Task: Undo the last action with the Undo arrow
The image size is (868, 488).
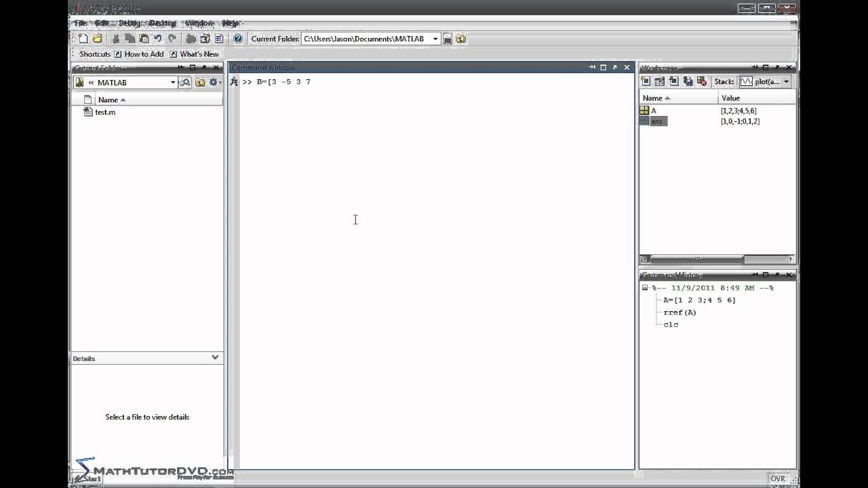Action: pyautogui.click(x=157, y=39)
